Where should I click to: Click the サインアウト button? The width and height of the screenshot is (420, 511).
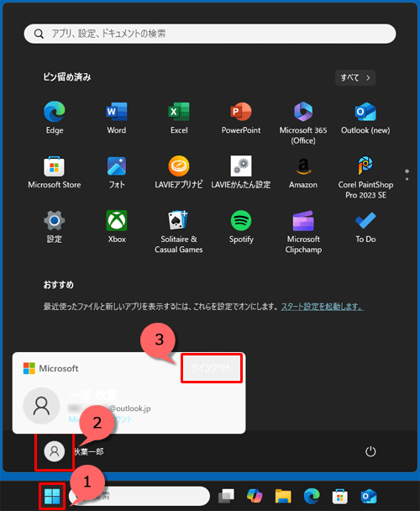coord(212,368)
